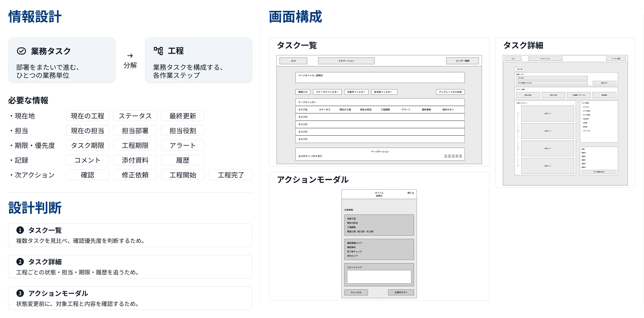Click the 対象工程 line in the modal
Screen dimensions: 644x318
coord(351,219)
